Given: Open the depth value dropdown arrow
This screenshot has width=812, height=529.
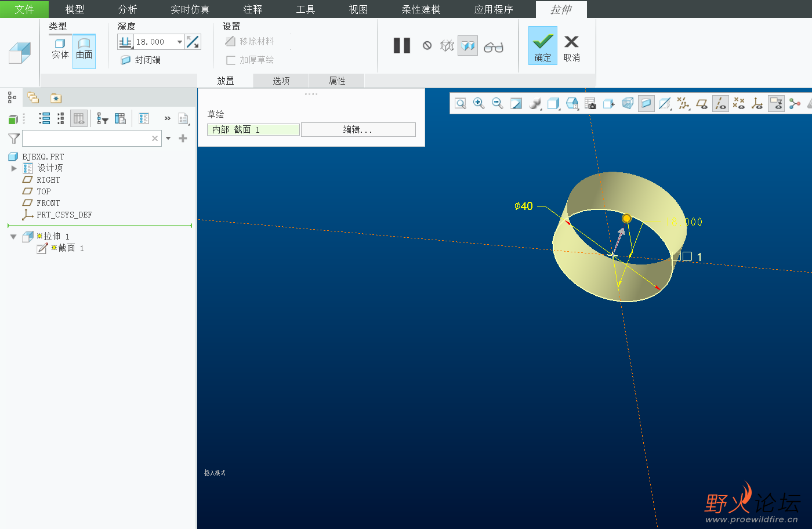Looking at the screenshot, I should click(180, 42).
